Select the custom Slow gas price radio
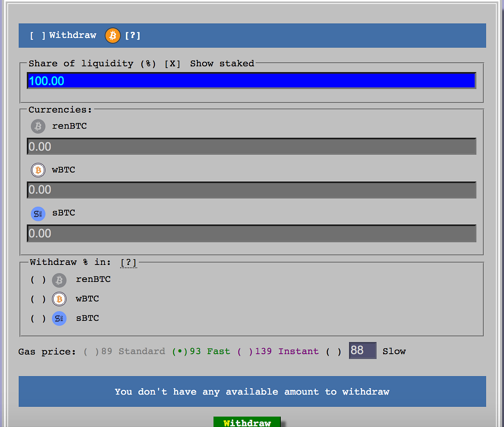 click(x=334, y=351)
